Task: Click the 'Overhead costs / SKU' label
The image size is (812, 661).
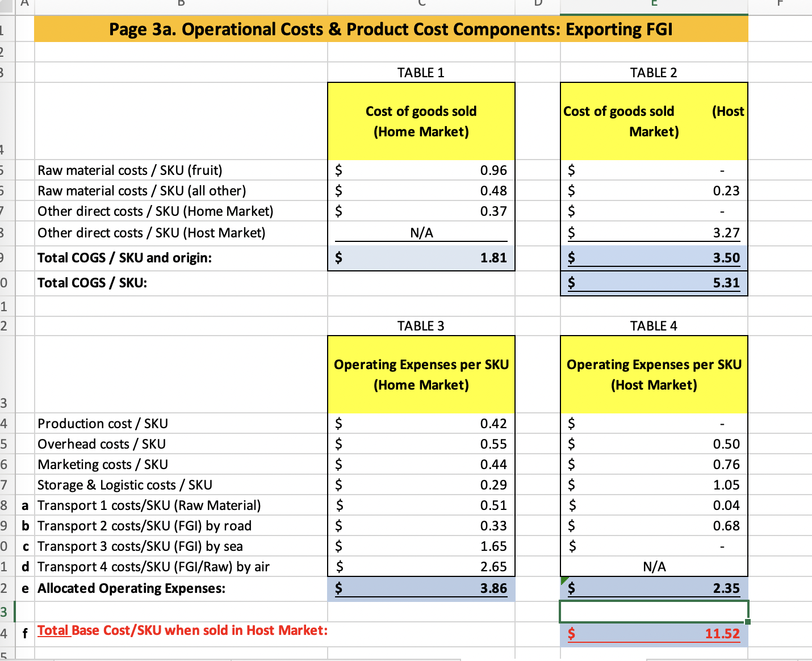Action: pyautogui.click(x=102, y=444)
